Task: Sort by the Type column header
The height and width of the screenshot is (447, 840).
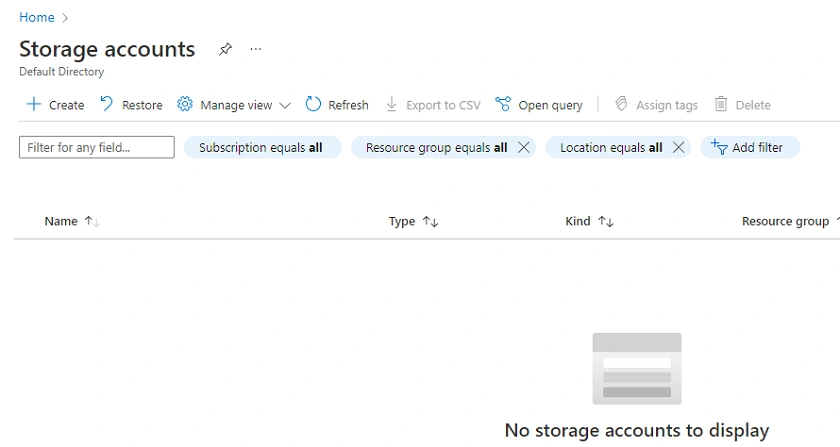Action: point(402,221)
